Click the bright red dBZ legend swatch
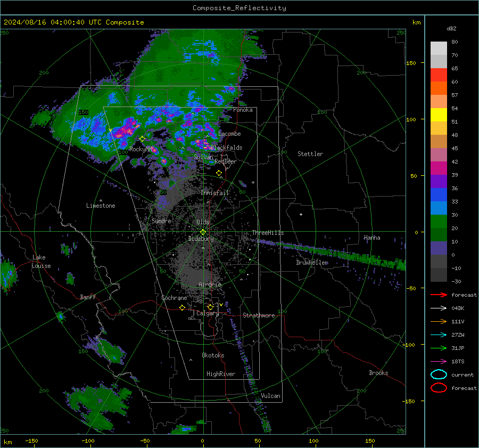Image resolution: width=479 pixels, height=448 pixels. (x=439, y=75)
